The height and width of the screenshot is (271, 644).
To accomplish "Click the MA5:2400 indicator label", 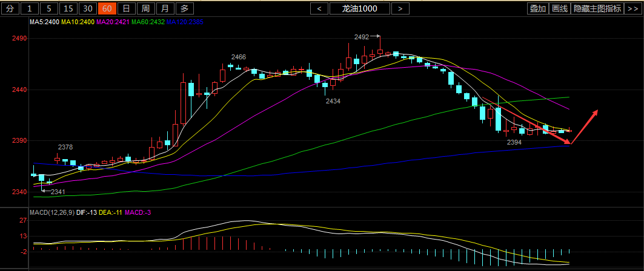I will pyautogui.click(x=45, y=22).
